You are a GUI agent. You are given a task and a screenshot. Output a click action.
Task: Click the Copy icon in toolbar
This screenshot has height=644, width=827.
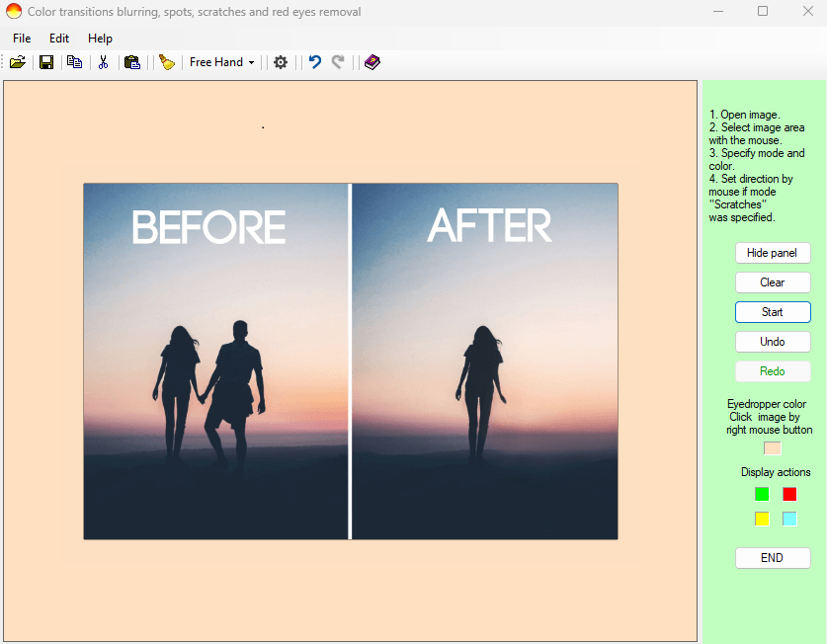[x=75, y=62]
